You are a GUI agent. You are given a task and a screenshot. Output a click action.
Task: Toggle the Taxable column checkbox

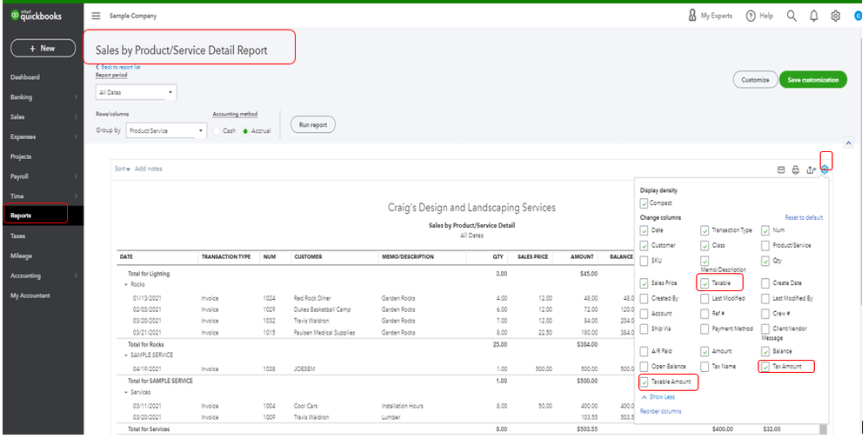pos(704,283)
